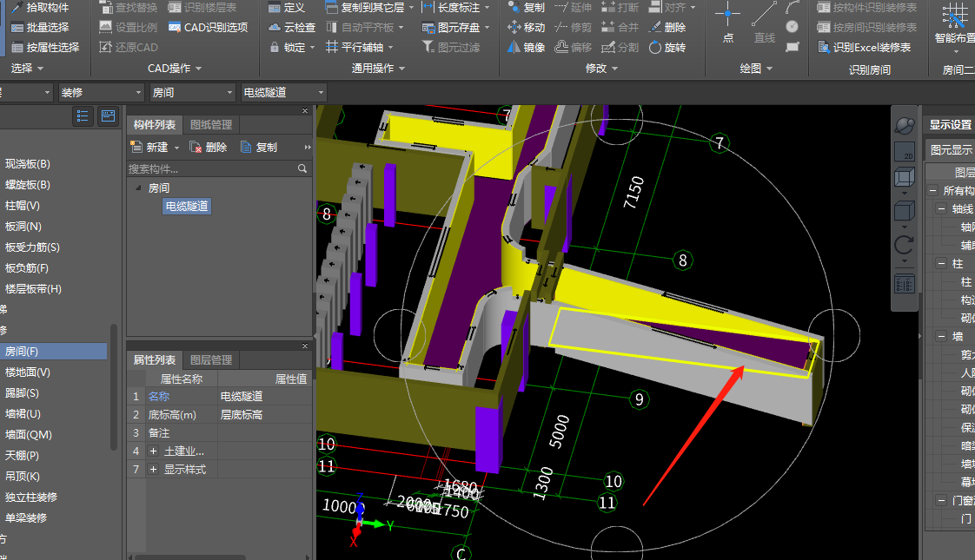Screen dimensions: 975x560
Task: Select the 偏移 offset tool
Action: click(574, 47)
